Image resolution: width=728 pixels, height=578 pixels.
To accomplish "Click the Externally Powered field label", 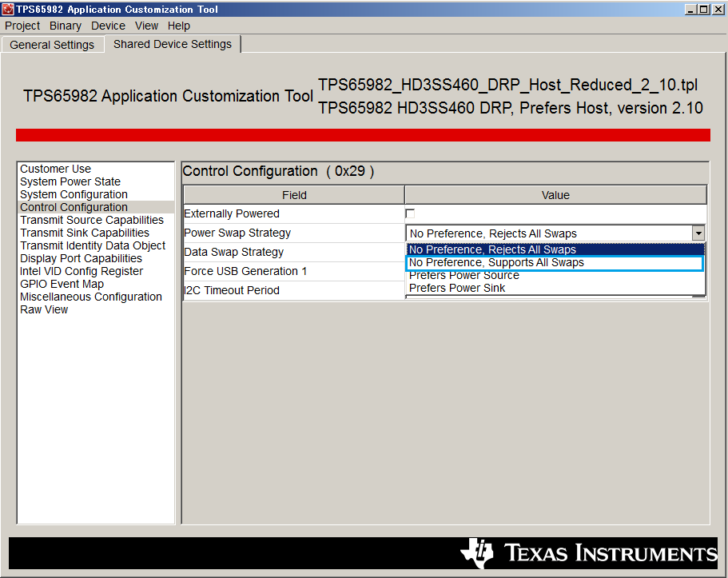I will pos(232,213).
